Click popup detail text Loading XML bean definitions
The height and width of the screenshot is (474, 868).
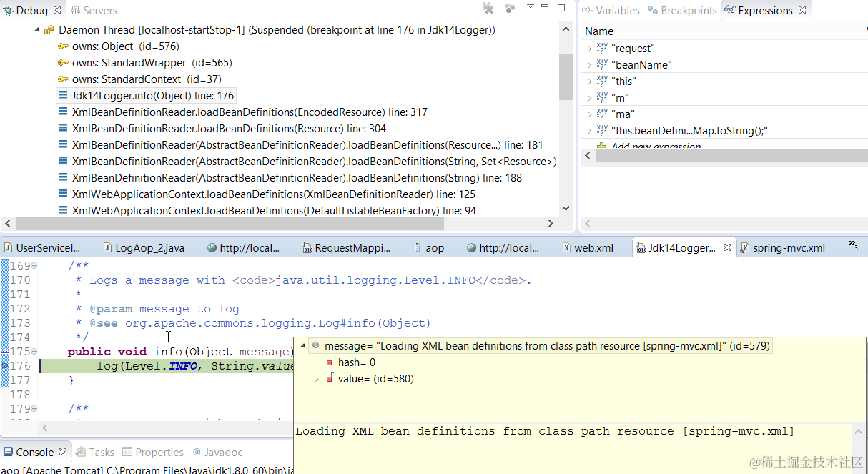click(545, 431)
